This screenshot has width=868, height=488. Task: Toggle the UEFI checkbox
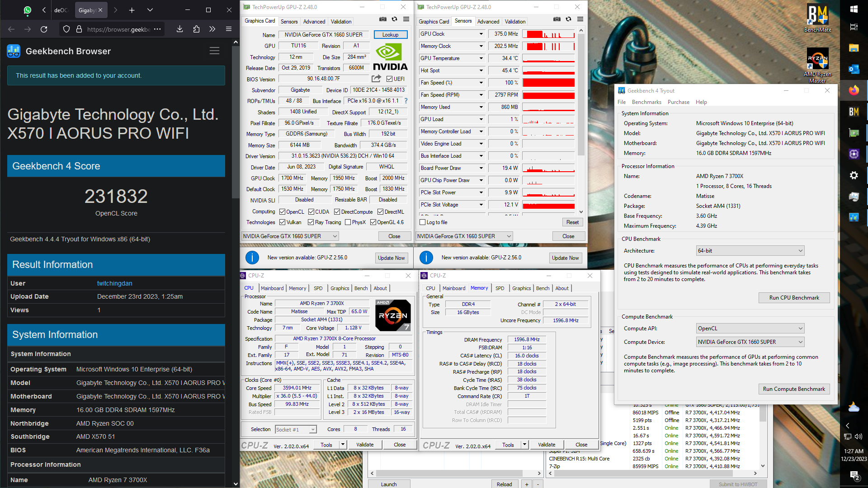[389, 79]
